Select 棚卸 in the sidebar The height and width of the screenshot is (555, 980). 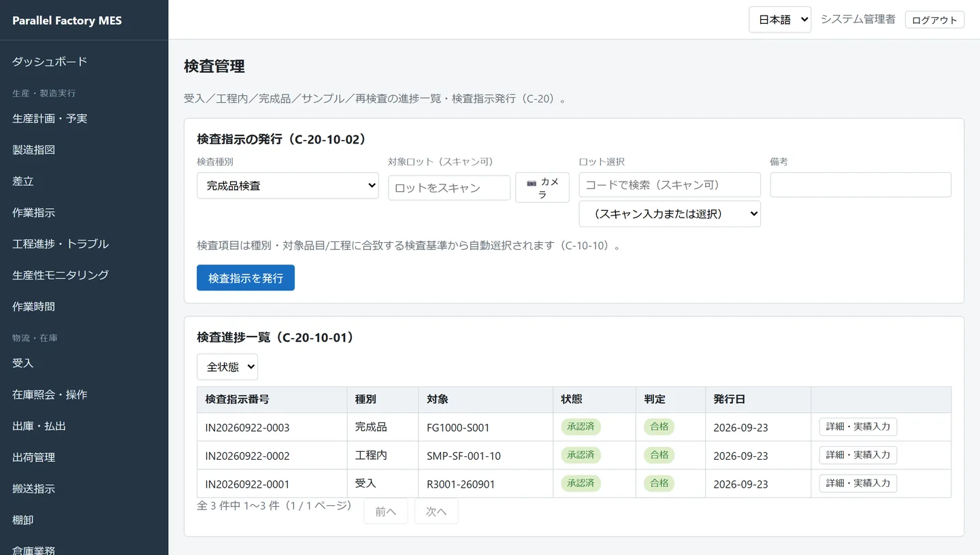pos(22,520)
